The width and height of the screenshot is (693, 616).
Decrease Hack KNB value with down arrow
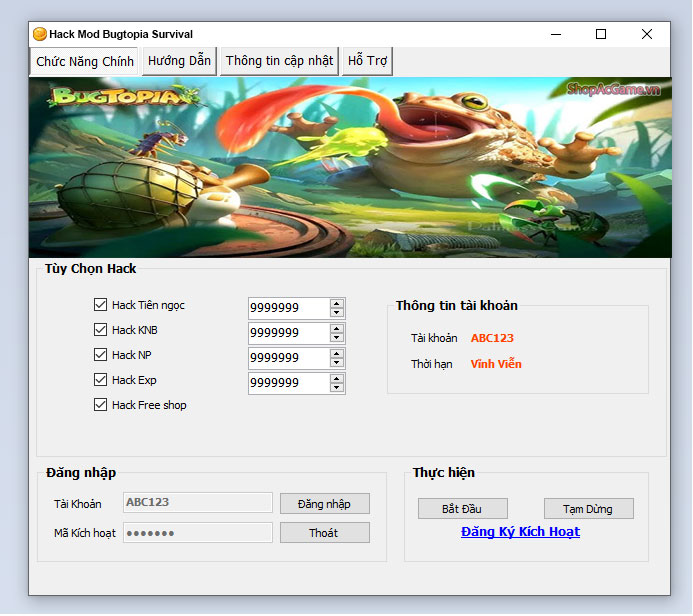tap(337, 338)
